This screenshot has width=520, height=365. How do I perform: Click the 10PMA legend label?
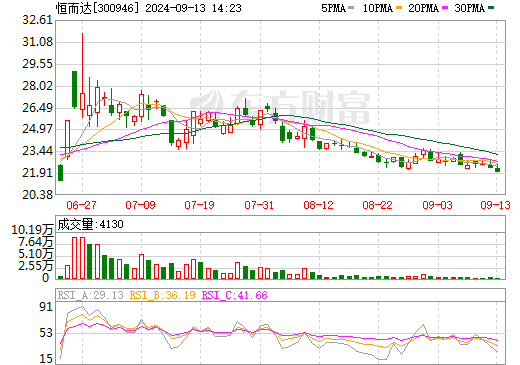point(378,8)
